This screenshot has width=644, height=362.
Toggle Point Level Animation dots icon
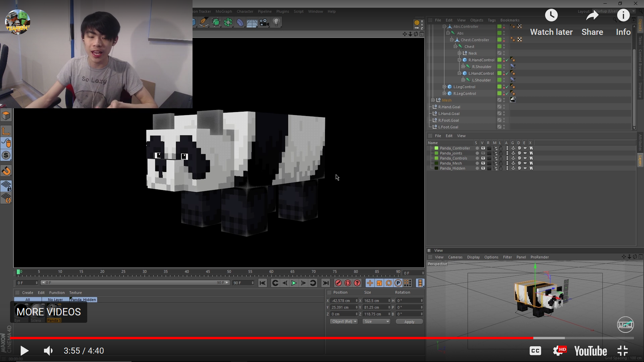pyautogui.click(x=408, y=283)
